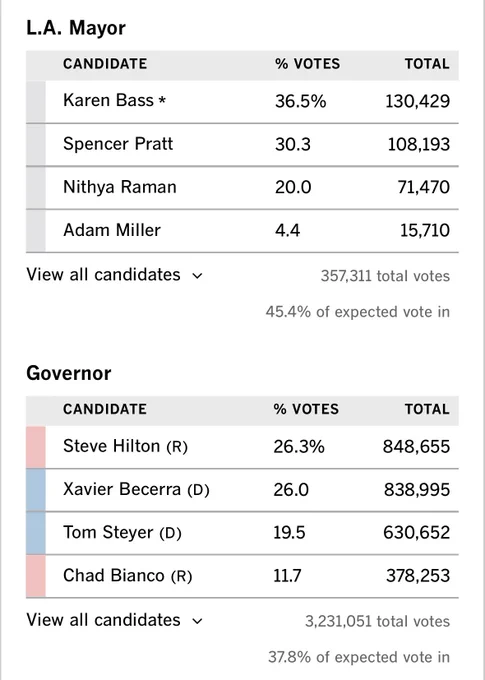Click the blue swatch beside Xavier Becerra

pyautogui.click(x=36, y=490)
